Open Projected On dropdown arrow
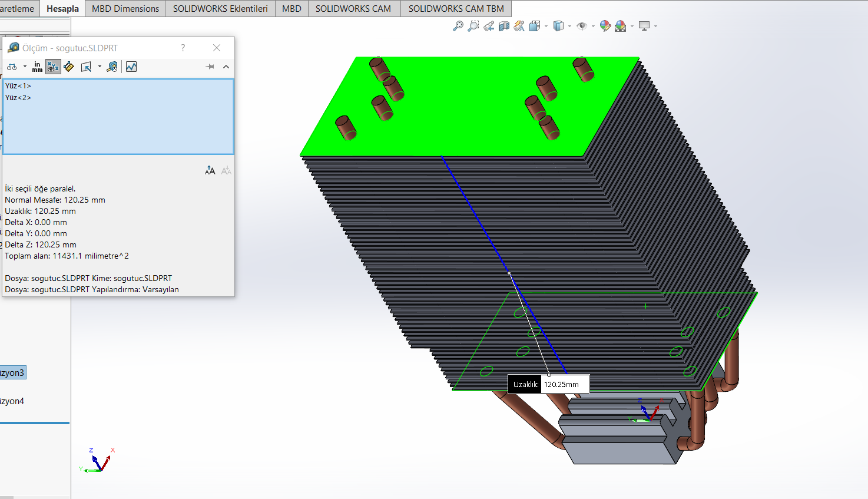This screenshot has height=499, width=868. pos(100,67)
